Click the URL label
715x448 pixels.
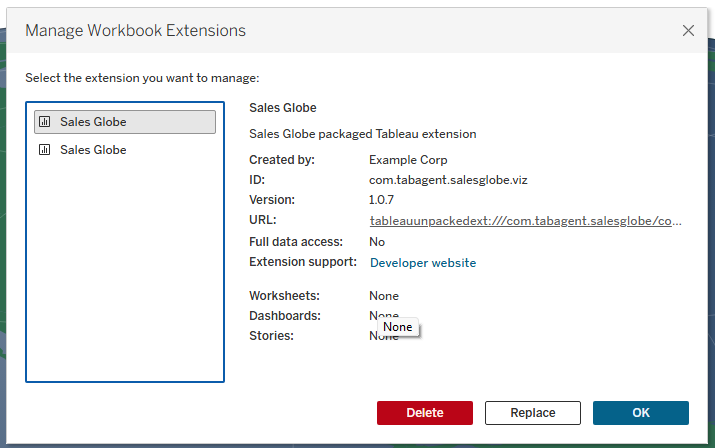tap(263, 220)
